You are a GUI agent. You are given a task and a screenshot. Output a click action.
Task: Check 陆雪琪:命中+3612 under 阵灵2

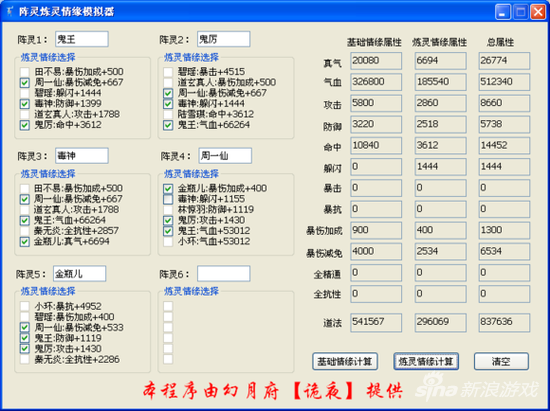(x=168, y=114)
